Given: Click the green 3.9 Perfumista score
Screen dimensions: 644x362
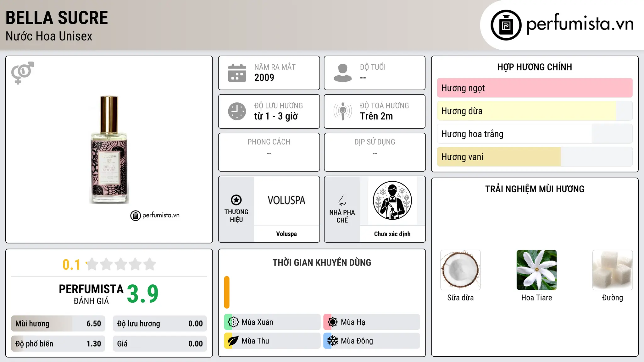Looking at the screenshot, I should (x=143, y=294).
